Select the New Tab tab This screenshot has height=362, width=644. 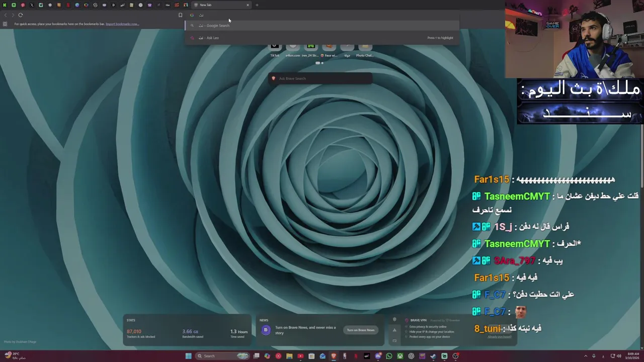pos(221,5)
